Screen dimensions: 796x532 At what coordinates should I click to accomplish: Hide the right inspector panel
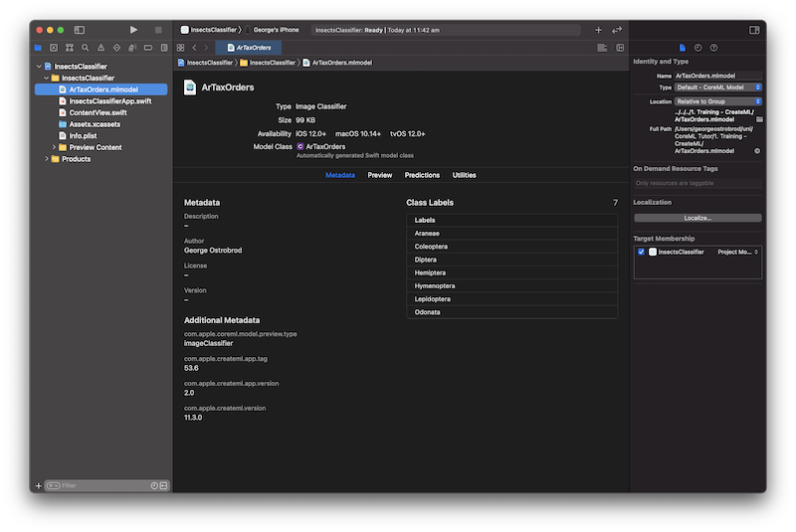754,30
